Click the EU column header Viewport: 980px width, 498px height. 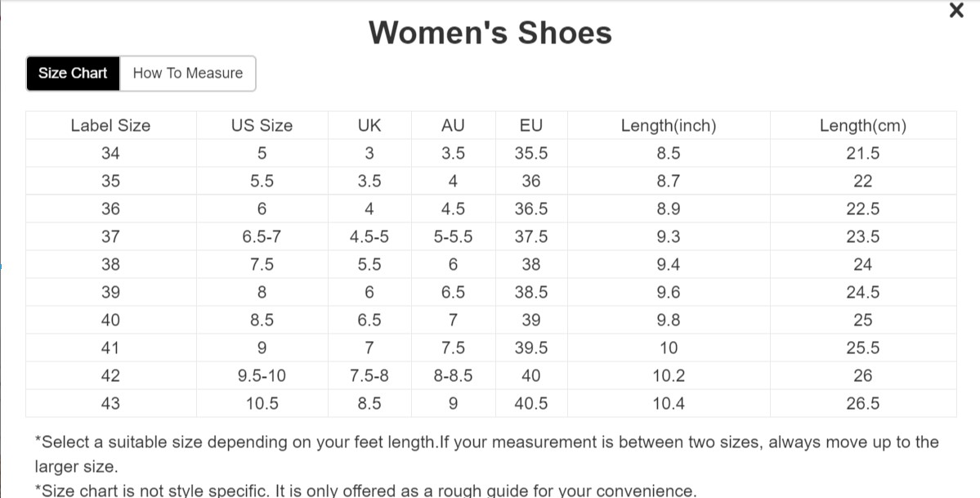(531, 126)
